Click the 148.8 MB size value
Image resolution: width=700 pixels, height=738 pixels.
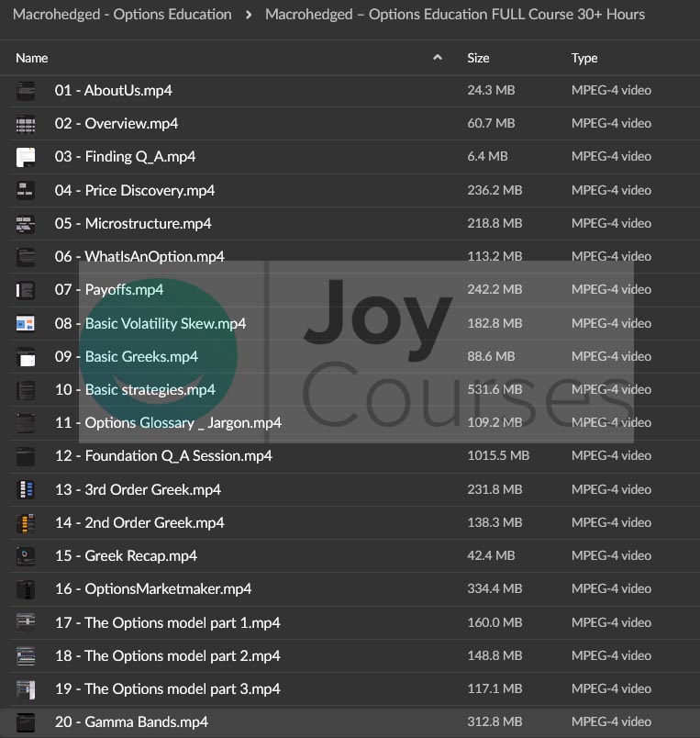(494, 655)
